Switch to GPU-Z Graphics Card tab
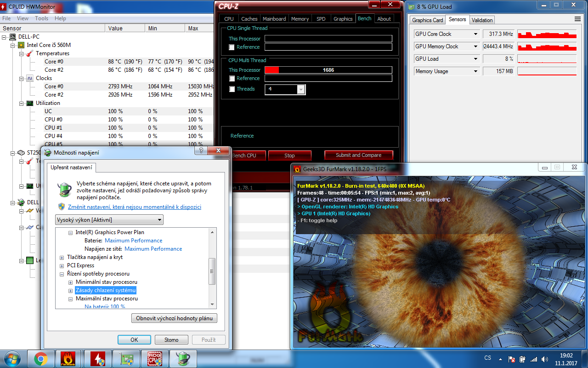Viewport: 588px width, 368px height. pos(428,20)
